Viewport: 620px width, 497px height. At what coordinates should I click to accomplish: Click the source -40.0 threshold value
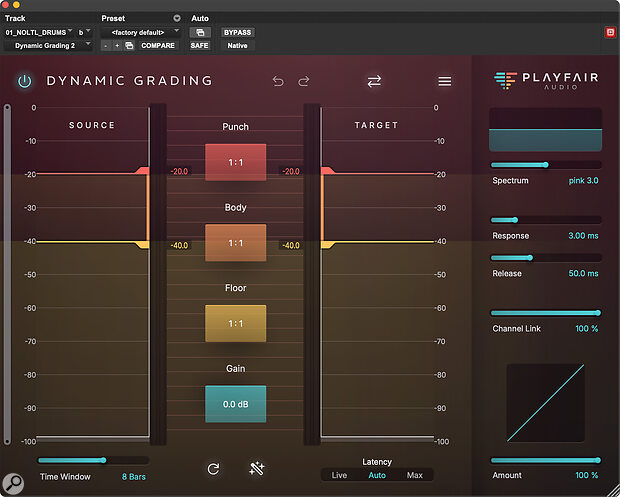(x=179, y=245)
